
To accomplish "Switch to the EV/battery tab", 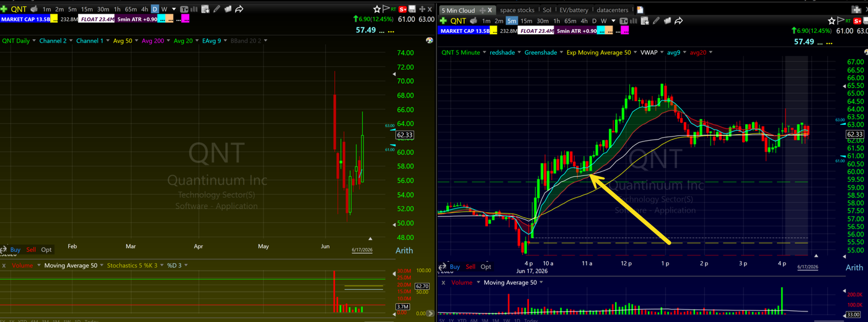I will point(573,10).
